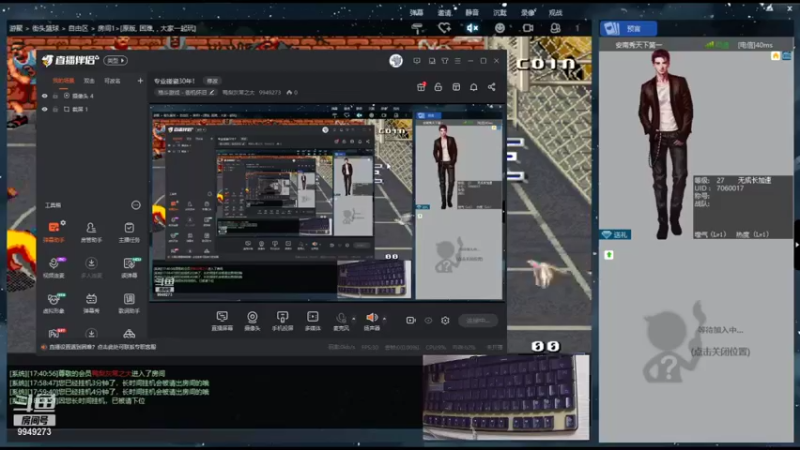Viewport: 800px width, 450px height.
Task: Click the 送礼 diamond button
Action: click(615, 235)
